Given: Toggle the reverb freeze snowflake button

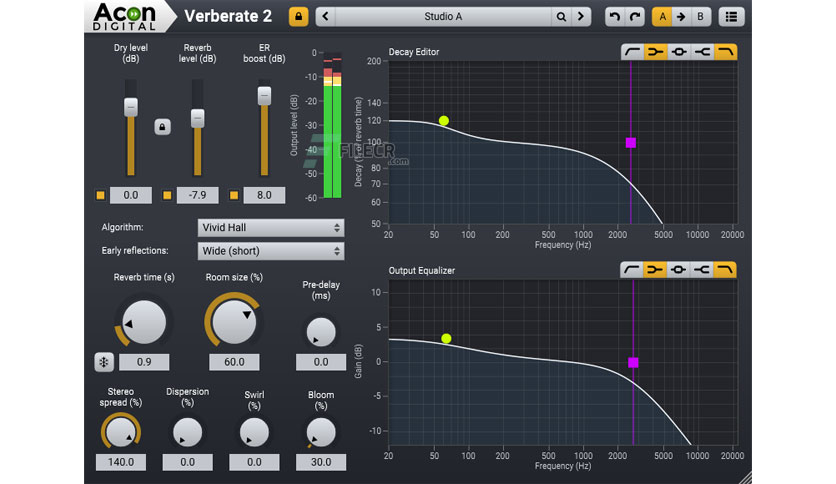Looking at the screenshot, I should [104, 362].
